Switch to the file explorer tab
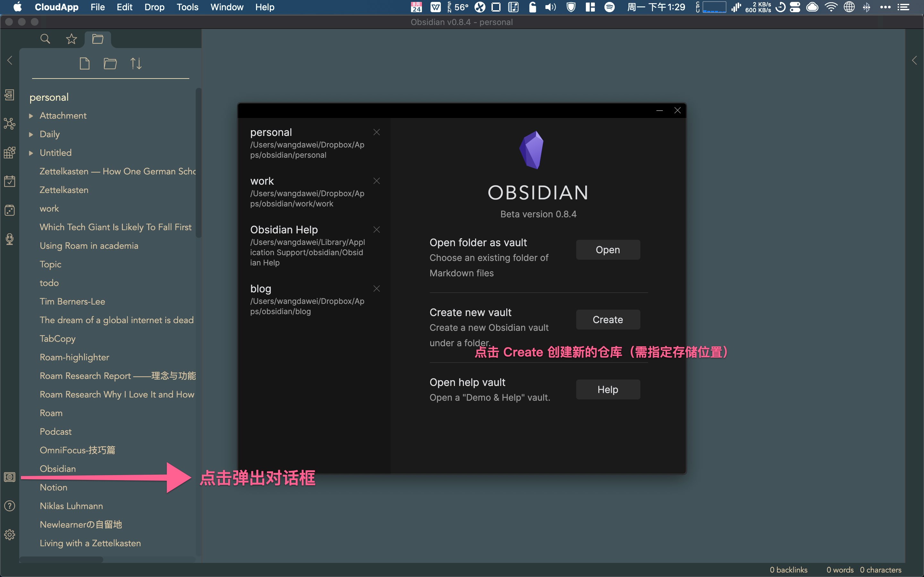 click(98, 39)
